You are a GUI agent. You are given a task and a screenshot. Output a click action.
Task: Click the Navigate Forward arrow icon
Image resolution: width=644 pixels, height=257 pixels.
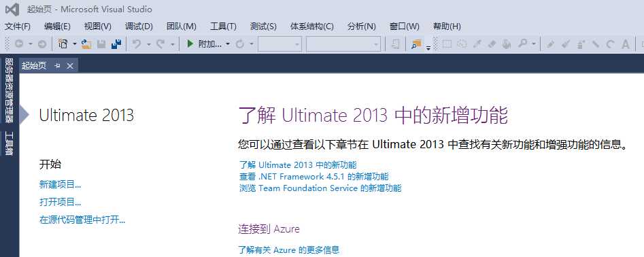[42, 44]
